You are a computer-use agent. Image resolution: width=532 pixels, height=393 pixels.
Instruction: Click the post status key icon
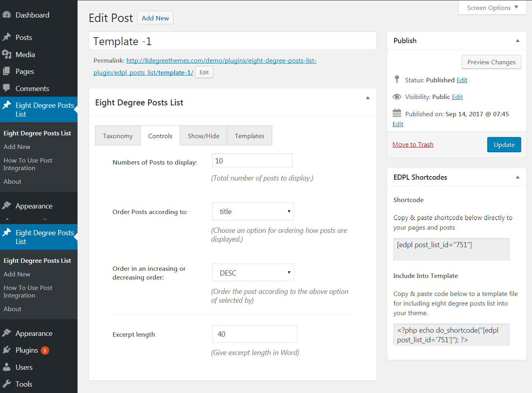point(397,79)
